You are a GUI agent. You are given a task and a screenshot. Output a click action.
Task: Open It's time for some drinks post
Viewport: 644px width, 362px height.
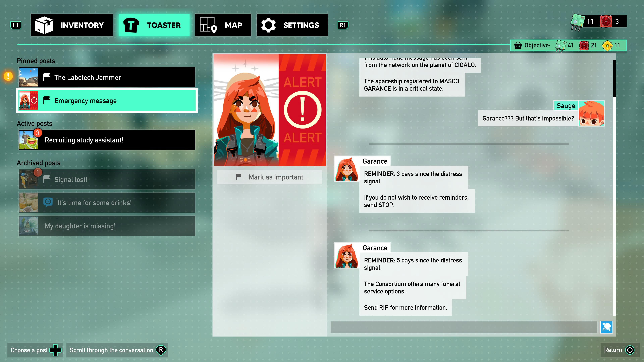point(107,203)
